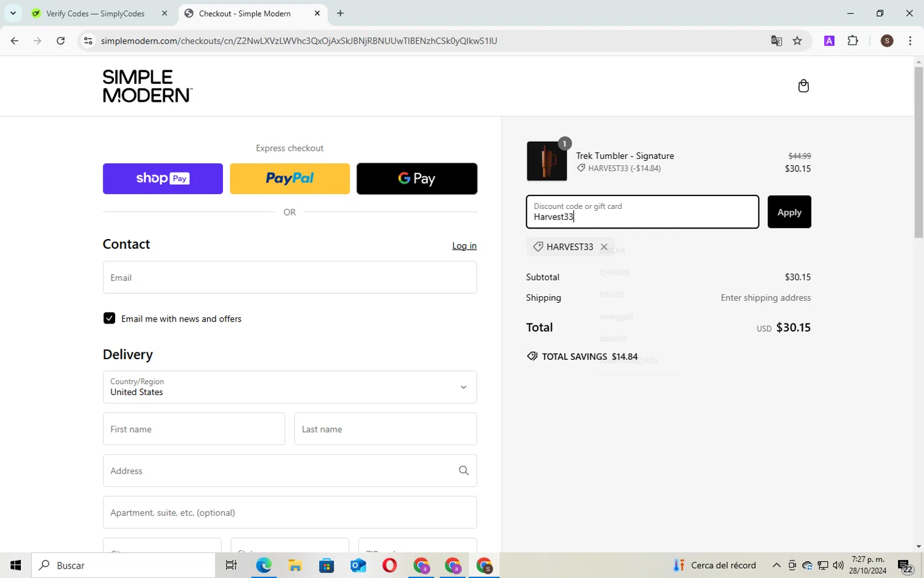The height and width of the screenshot is (578, 924).
Task: View site information icon in address bar
Action: pos(88,41)
